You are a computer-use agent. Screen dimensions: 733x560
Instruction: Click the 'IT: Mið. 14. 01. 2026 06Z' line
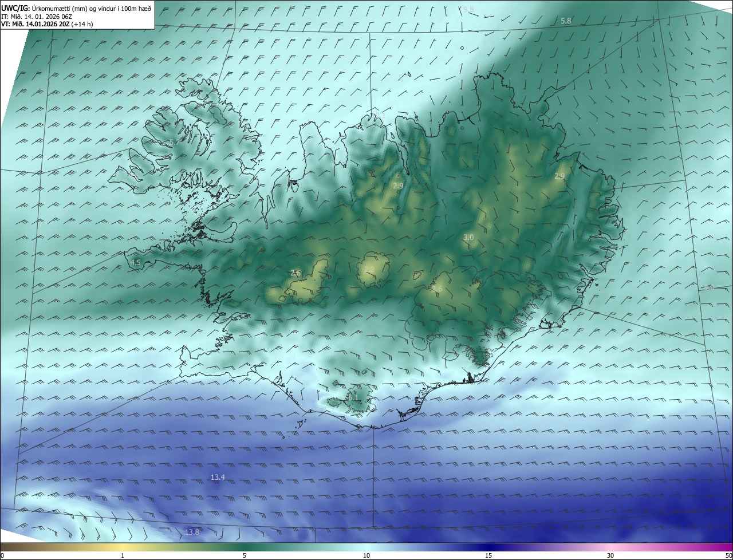tap(36, 16)
